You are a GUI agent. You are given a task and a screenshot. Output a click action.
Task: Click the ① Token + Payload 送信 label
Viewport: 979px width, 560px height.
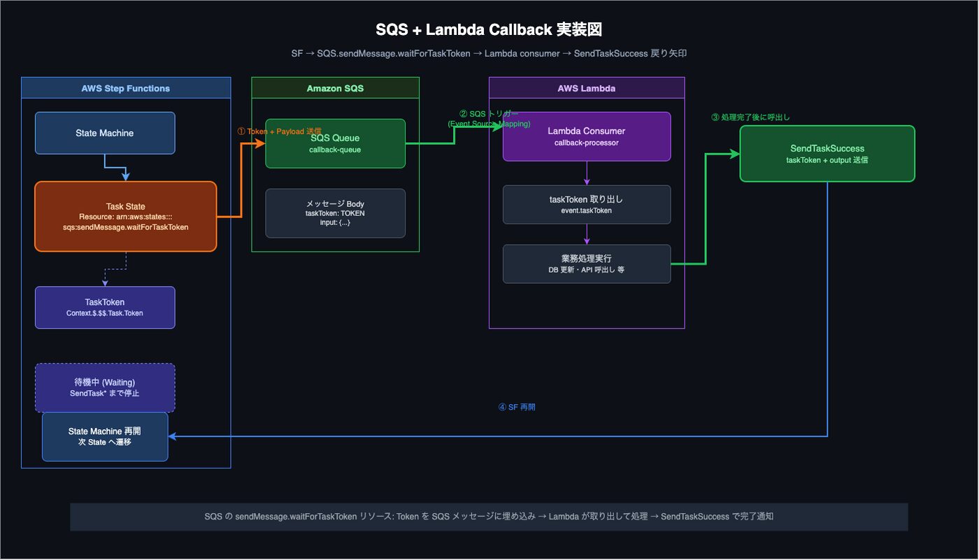pyautogui.click(x=280, y=131)
